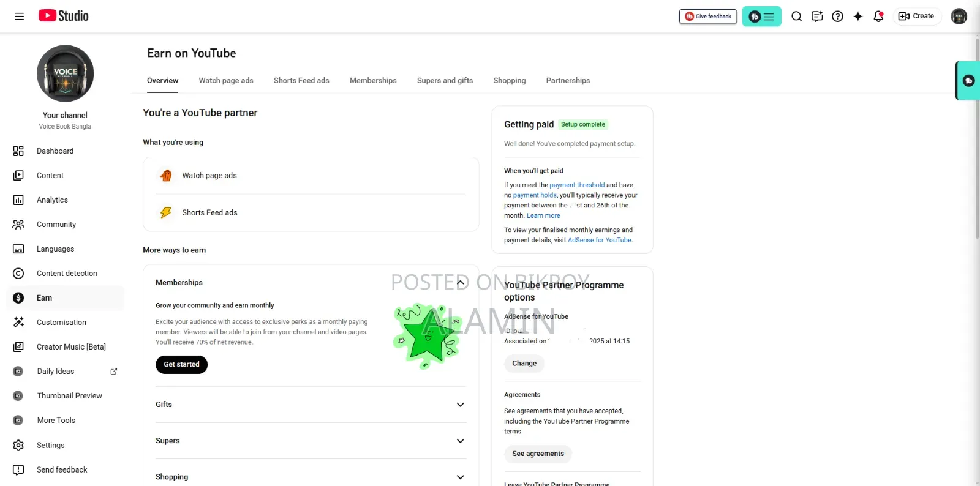
Task: Open the Learn more link
Action: click(x=543, y=215)
